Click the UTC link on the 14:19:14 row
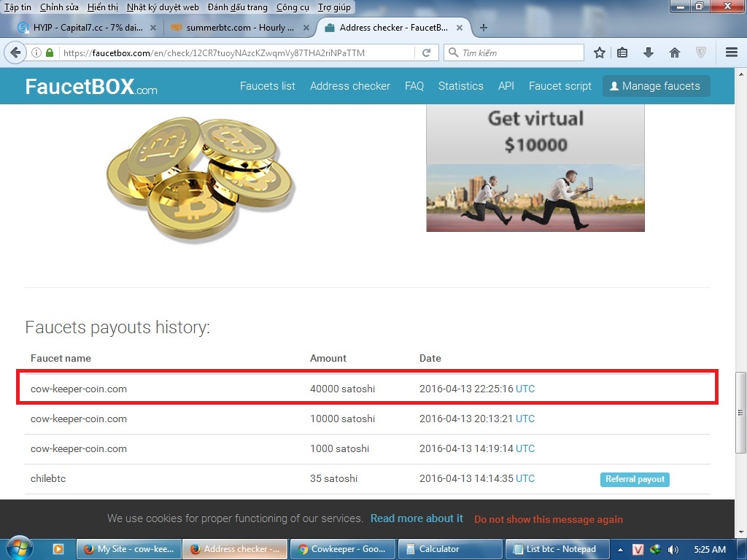Screen dimensions: 747x560 click(525, 448)
